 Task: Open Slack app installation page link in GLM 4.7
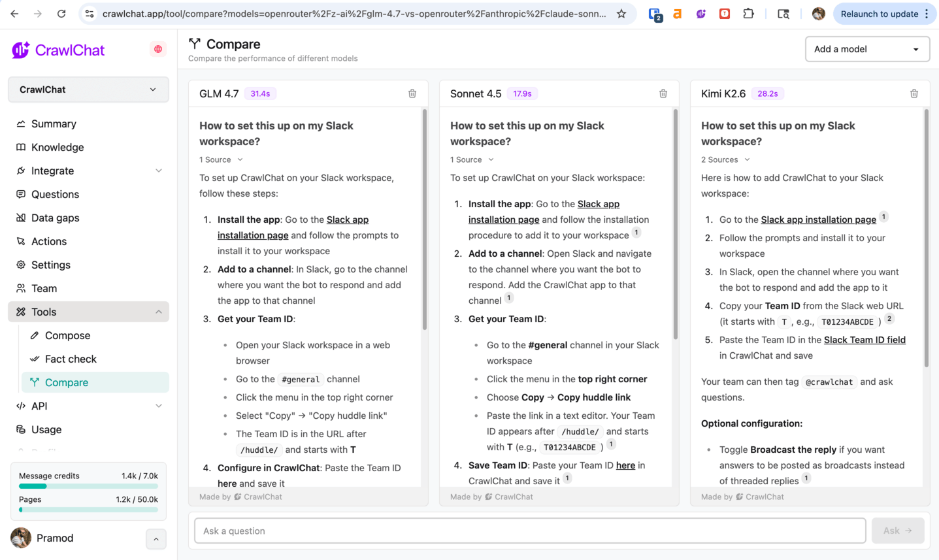pyautogui.click(x=293, y=227)
